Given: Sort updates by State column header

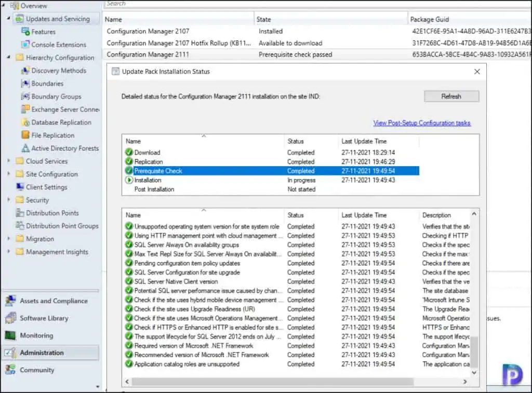Looking at the screenshot, I should pyautogui.click(x=331, y=19).
